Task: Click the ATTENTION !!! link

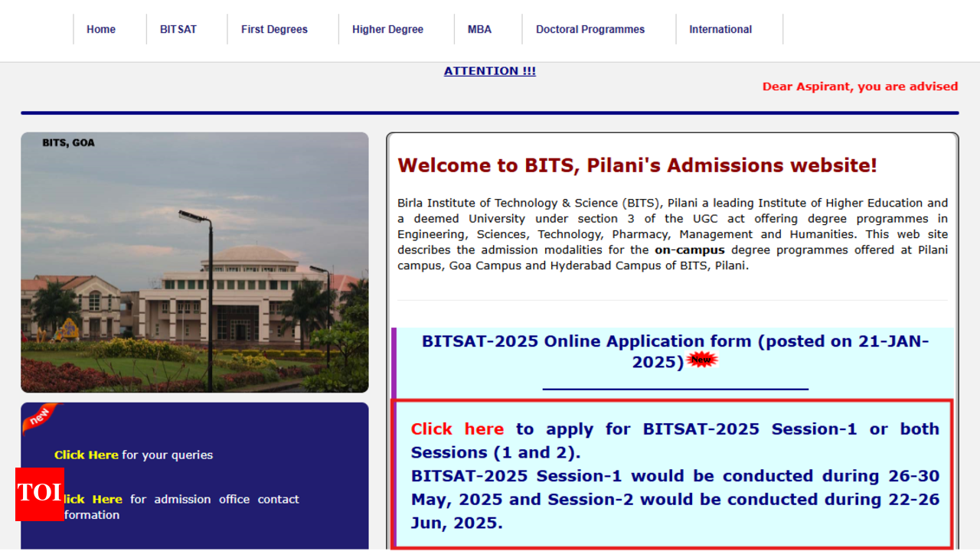Action: coord(490,71)
